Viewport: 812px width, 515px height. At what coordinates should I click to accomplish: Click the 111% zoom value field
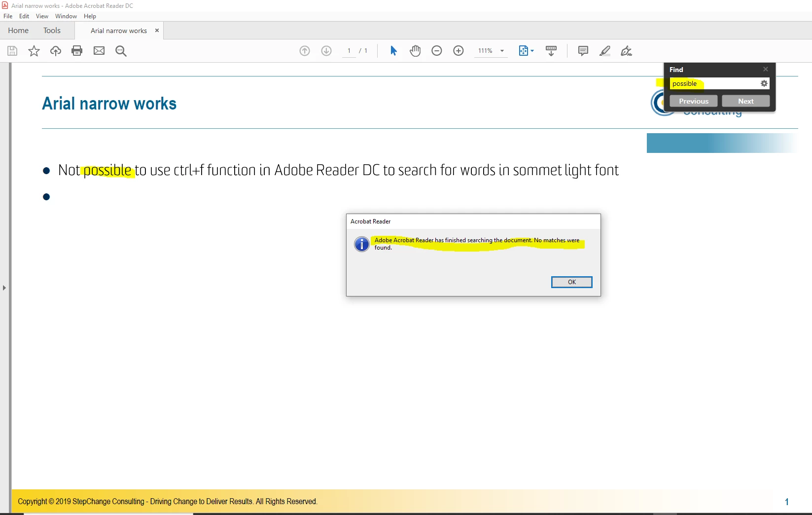point(486,51)
